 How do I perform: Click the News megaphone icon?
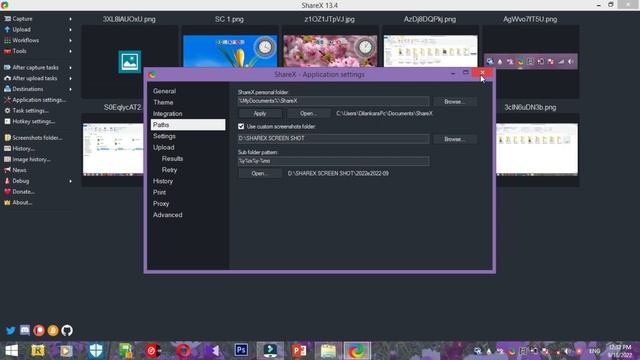click(7, 170)
